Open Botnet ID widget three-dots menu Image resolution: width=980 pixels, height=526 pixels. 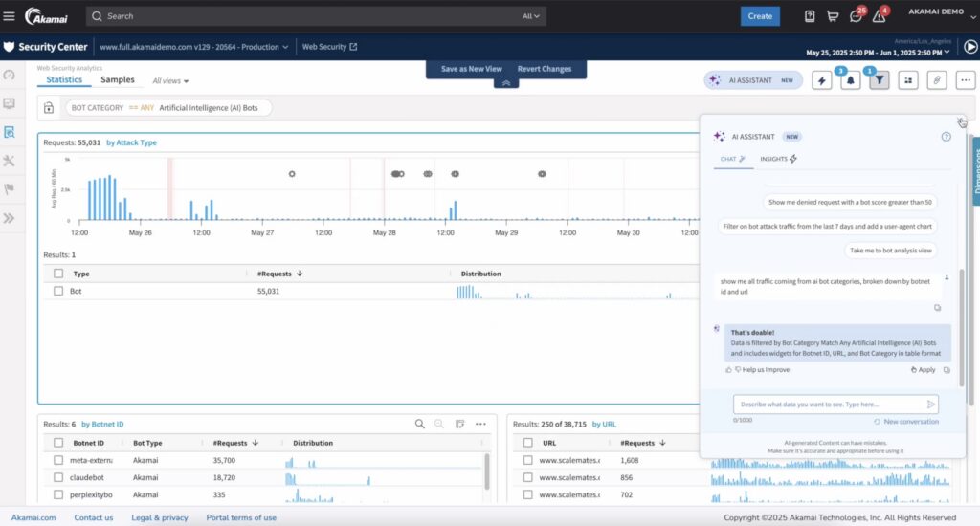[480, 425]
